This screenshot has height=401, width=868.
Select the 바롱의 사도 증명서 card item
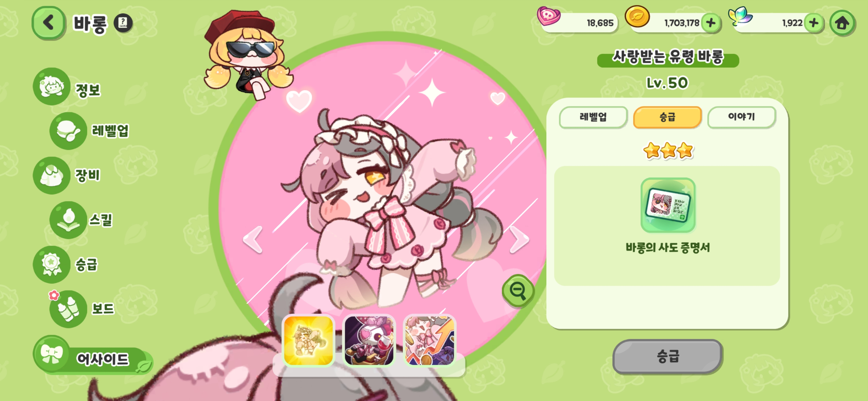coord(668,205)
